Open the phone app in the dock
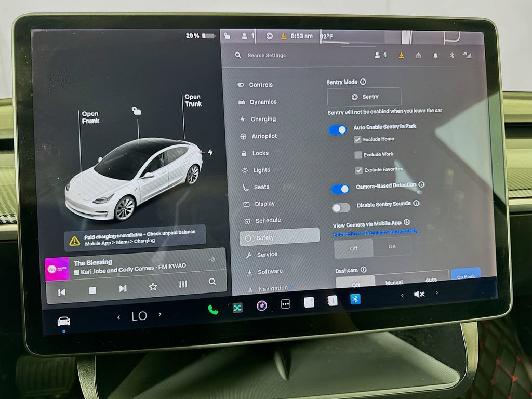The height and width of the screenshot is (399, 532). pos(212,310)
